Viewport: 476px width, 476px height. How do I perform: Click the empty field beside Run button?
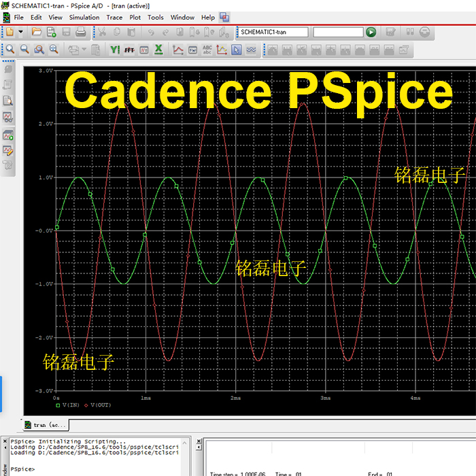[338, 32]
